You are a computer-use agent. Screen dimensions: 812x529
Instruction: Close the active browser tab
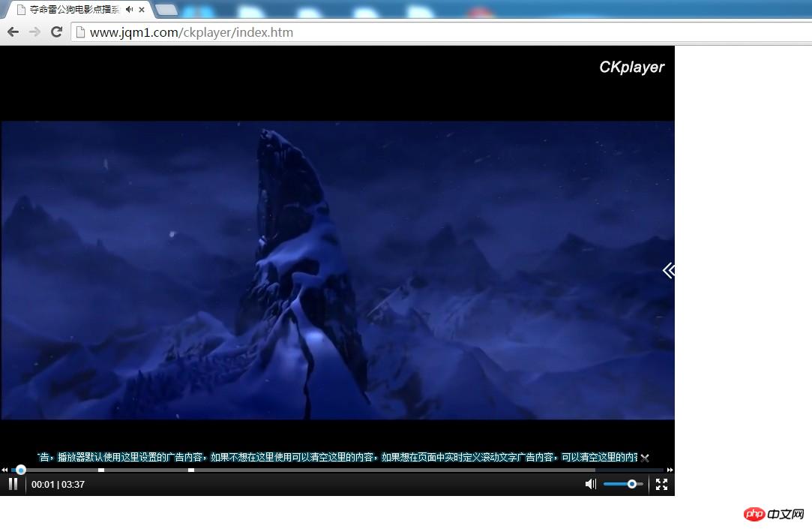tap(142, 9)
